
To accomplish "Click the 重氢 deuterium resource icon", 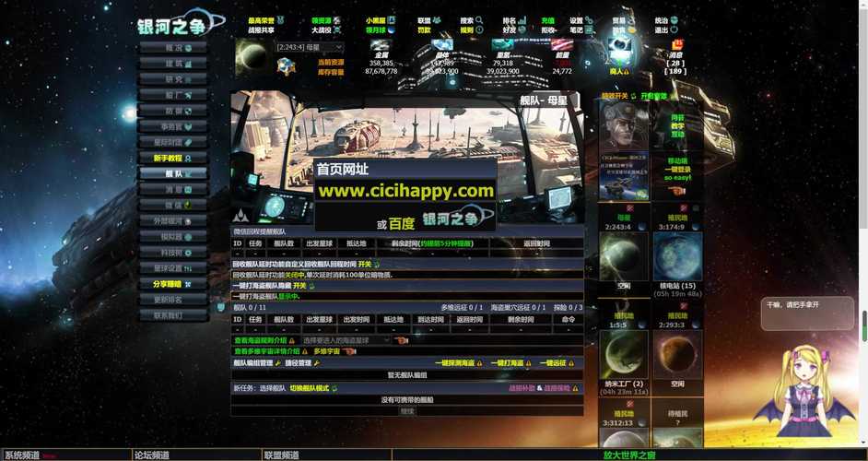I will [502, 45].
